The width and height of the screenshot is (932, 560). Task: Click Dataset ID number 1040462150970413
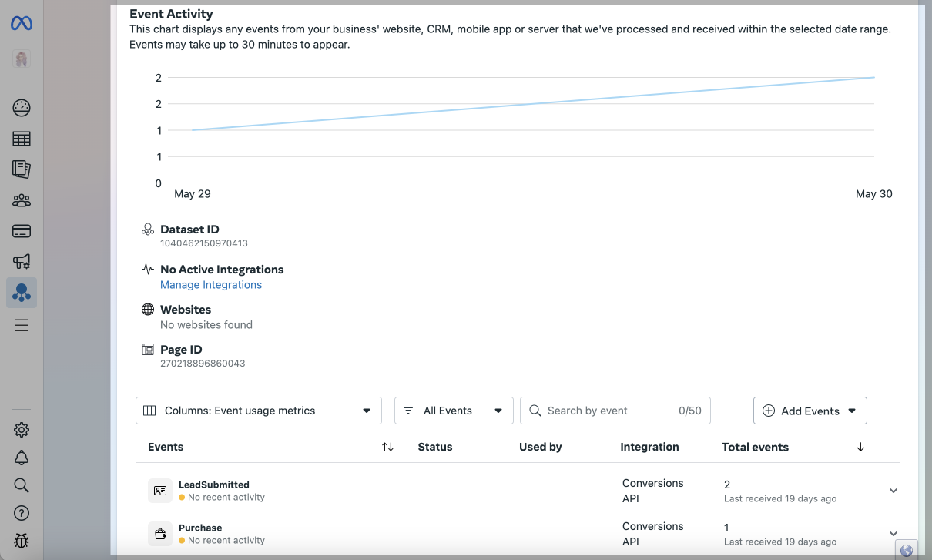coord(204,243)
